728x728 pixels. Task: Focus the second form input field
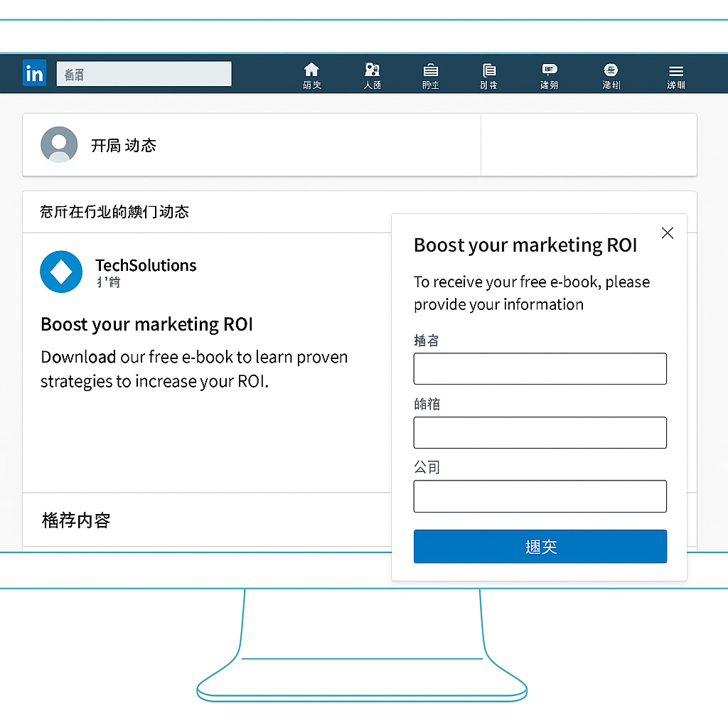[x=540, y=432]
